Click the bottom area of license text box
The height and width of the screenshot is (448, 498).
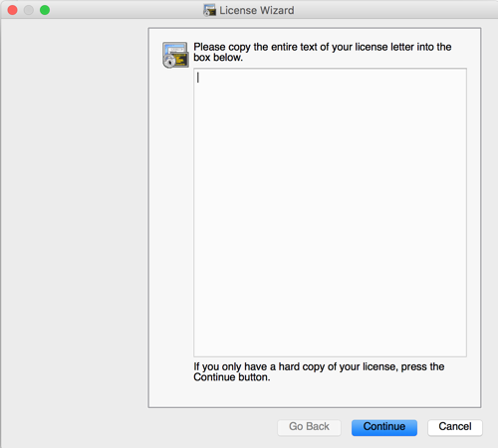click(330, 341)
